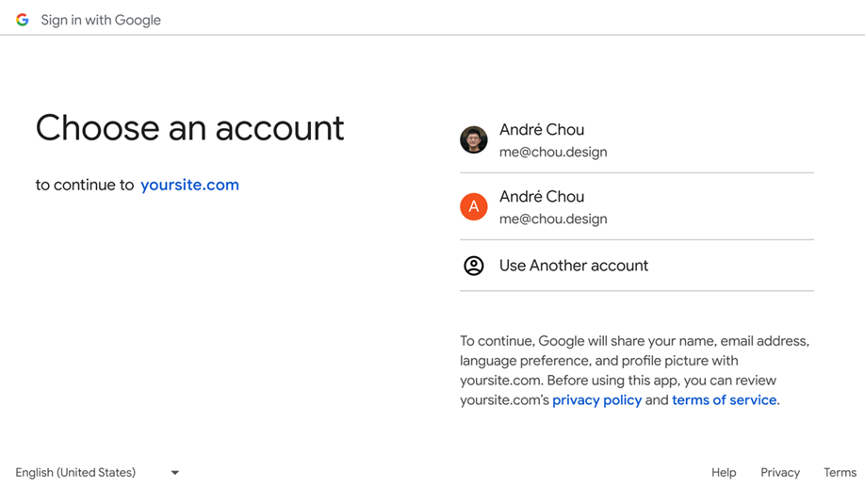Screen dimensions: 865x504
Task: Click the photo avatar of André Chou
Action: pos(473,139)
